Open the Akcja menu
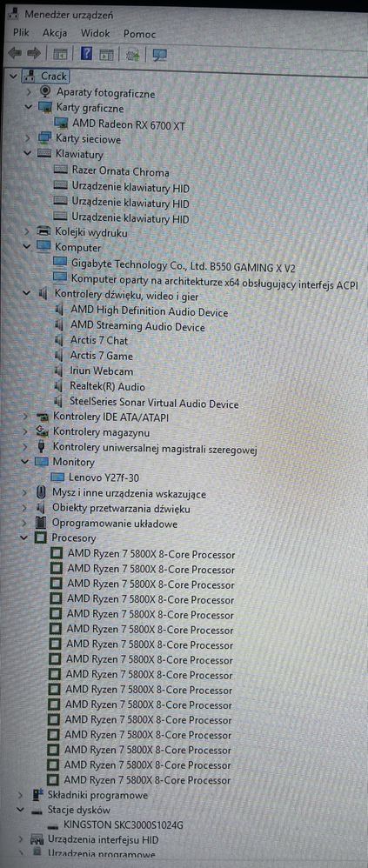The image size is (368, 868). click(55, 33)
